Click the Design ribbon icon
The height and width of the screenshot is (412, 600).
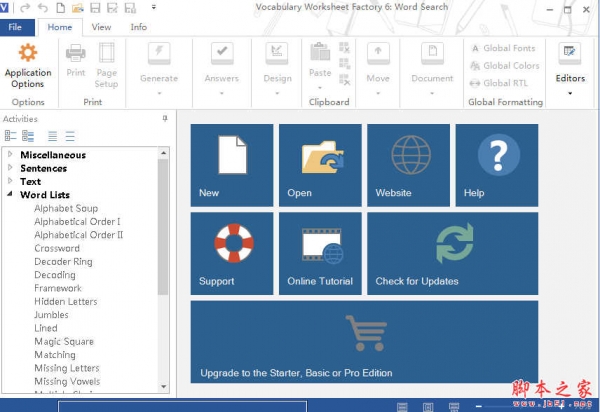click(x=277, y=53)
